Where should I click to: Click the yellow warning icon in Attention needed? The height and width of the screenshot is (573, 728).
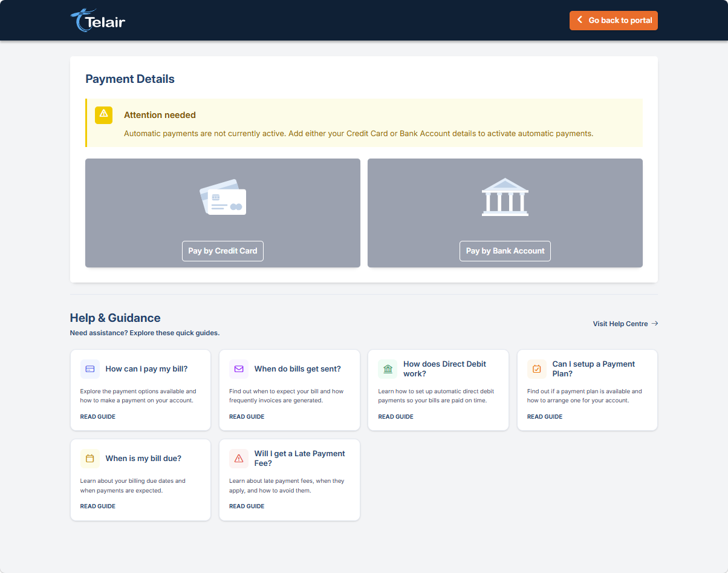[104, 115]
